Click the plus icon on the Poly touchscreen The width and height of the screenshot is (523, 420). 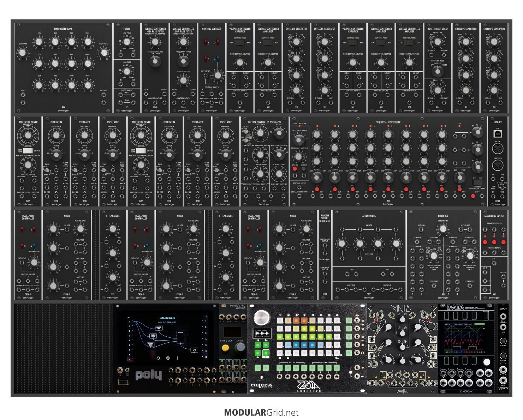[177, 358]
